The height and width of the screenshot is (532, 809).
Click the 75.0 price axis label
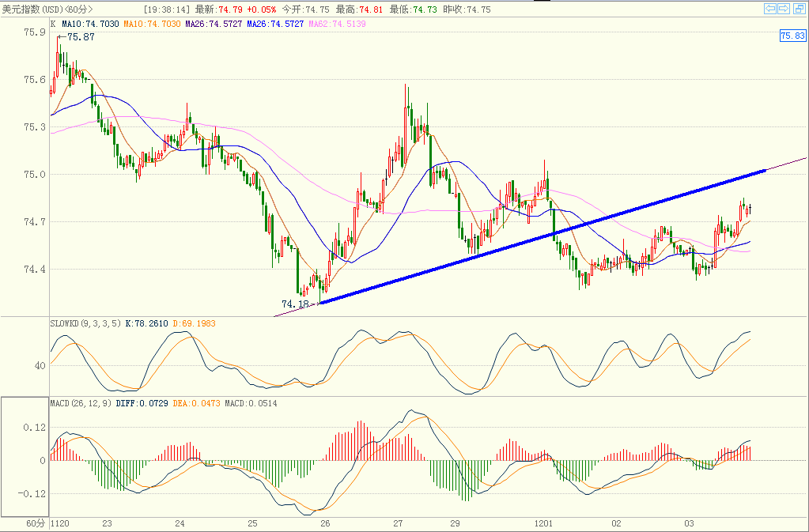click(35, 174)
